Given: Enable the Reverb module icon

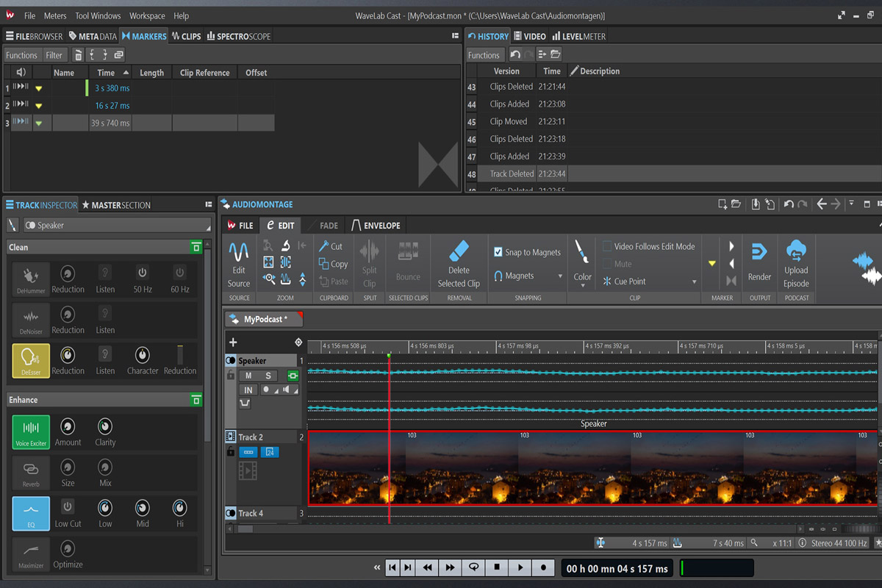Looking at the screenshot, I should coord(31,473).
